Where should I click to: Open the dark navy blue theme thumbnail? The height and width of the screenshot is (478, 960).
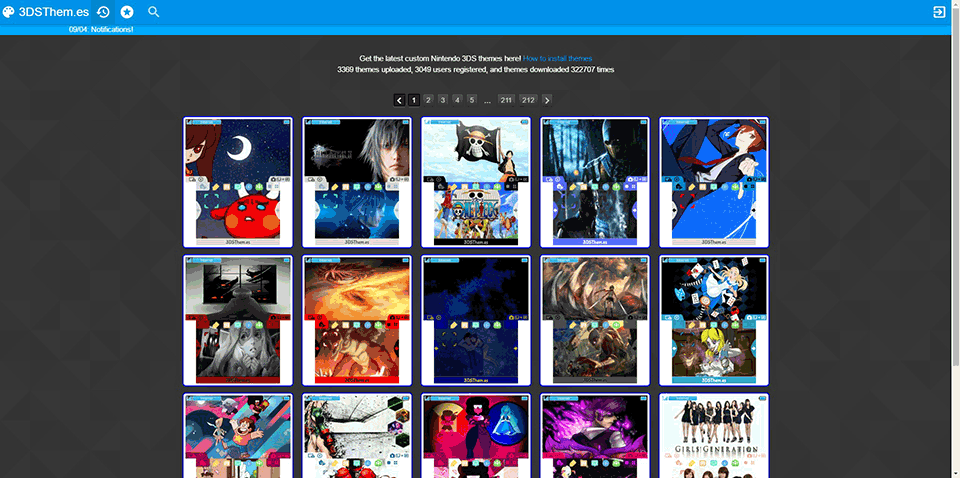pos(476,321)
